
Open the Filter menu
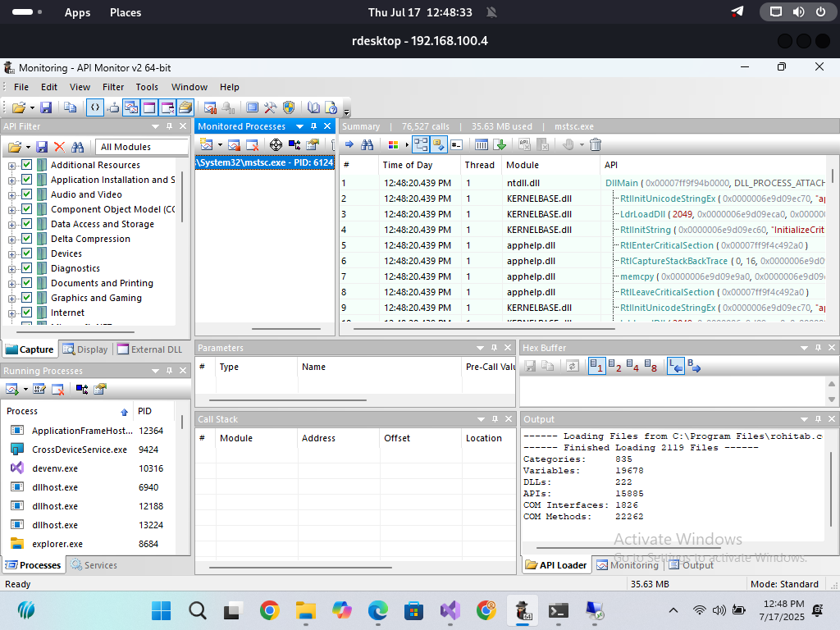pyautogui.click(x=113, y=87)
